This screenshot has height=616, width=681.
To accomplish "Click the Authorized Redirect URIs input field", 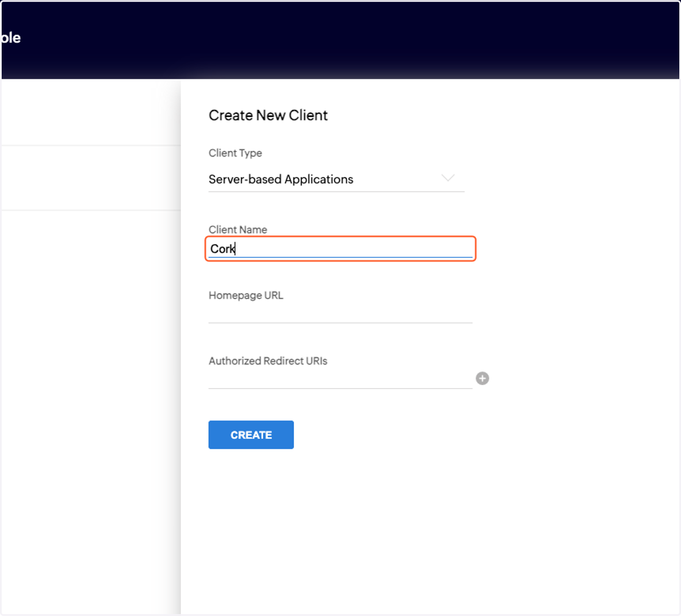I will point(340,379).
